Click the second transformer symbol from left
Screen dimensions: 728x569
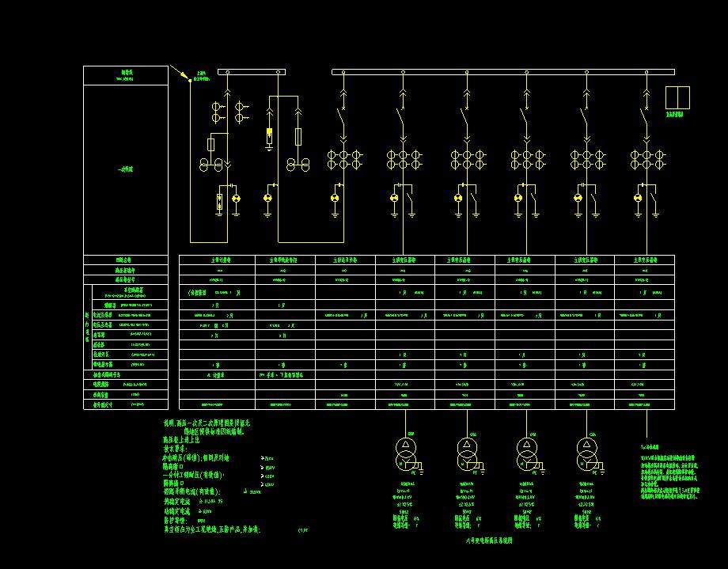point(468,451)
